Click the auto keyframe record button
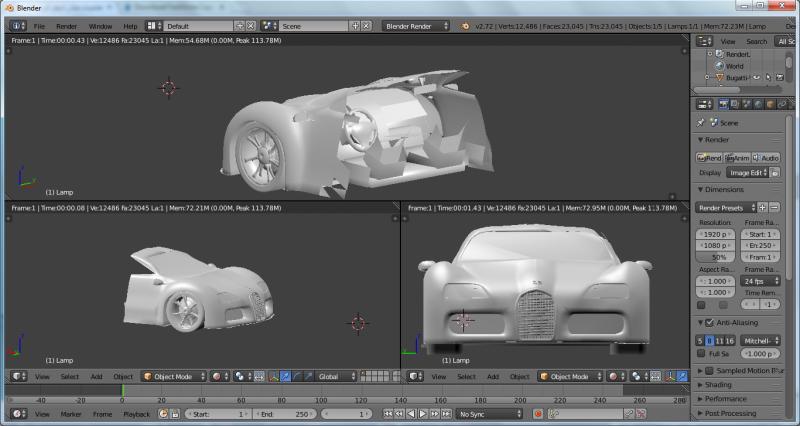Image resolution: width=800 pixels, height=426 pixels. [x=538, y=413]
